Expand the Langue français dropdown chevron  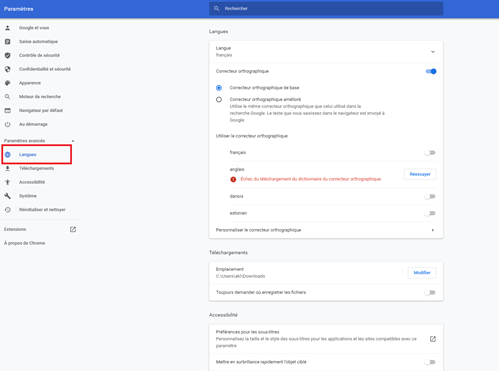433,52
